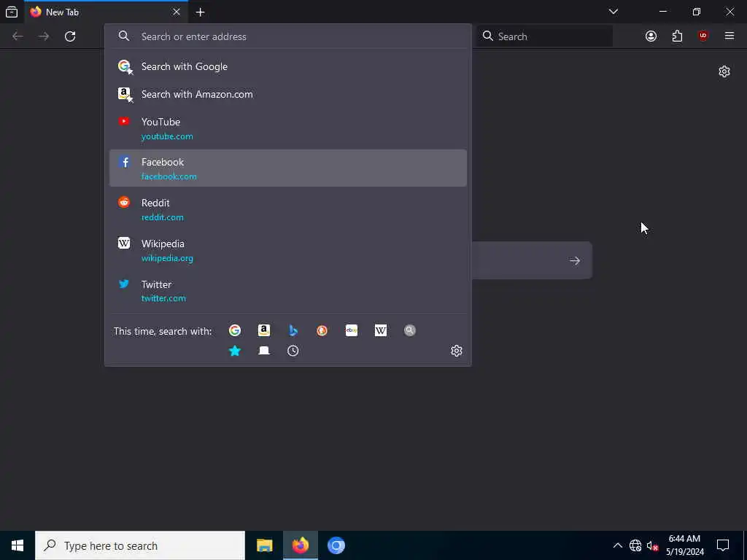Open Firefox View icon in tab bar
Image resolution: width=747 pixels, height=560 pixels.
tap(12, 12)
